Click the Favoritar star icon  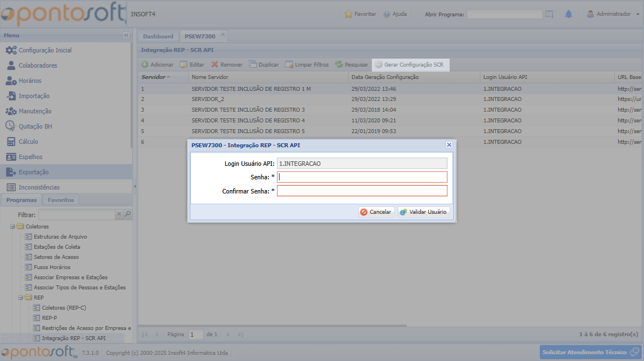(349, 14)
